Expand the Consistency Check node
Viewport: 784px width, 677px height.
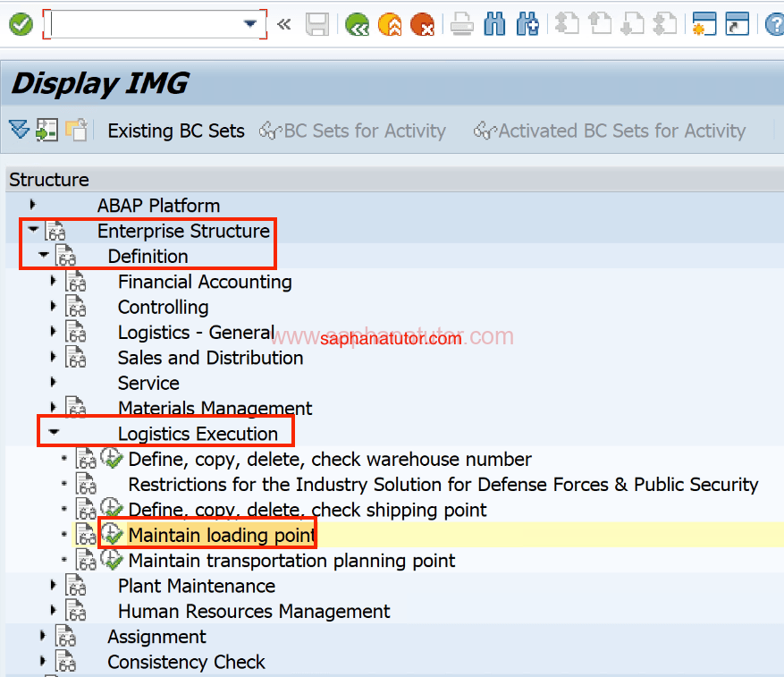(x=43, y=661)
